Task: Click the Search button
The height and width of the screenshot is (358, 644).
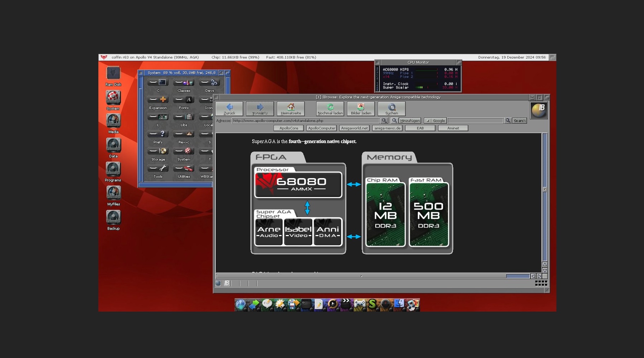Action: point(519,121)
